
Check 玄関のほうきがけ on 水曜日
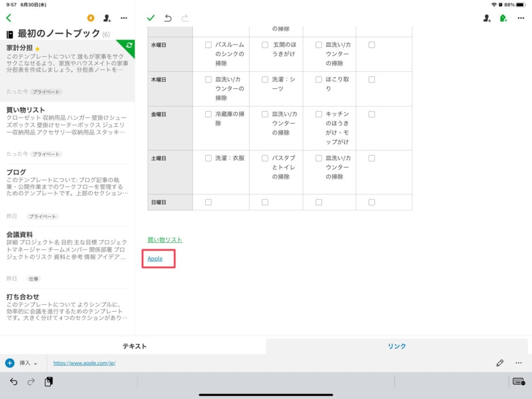click(265, 45)
